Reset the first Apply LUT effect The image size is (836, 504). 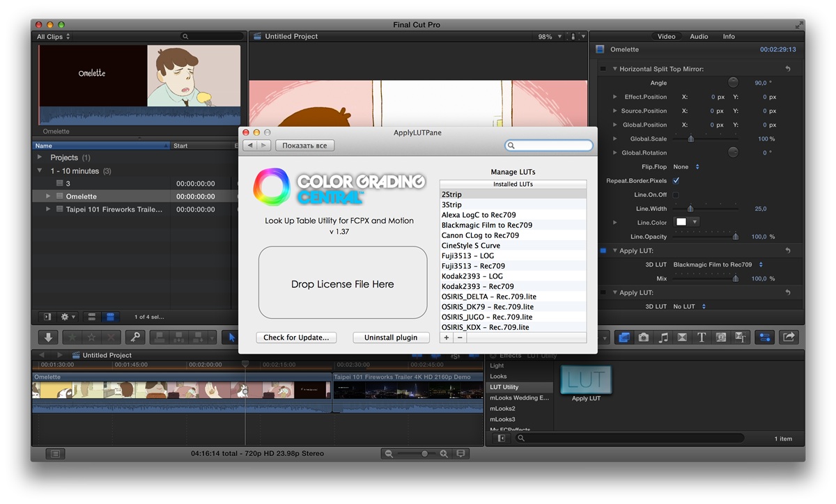click(788, 251)
